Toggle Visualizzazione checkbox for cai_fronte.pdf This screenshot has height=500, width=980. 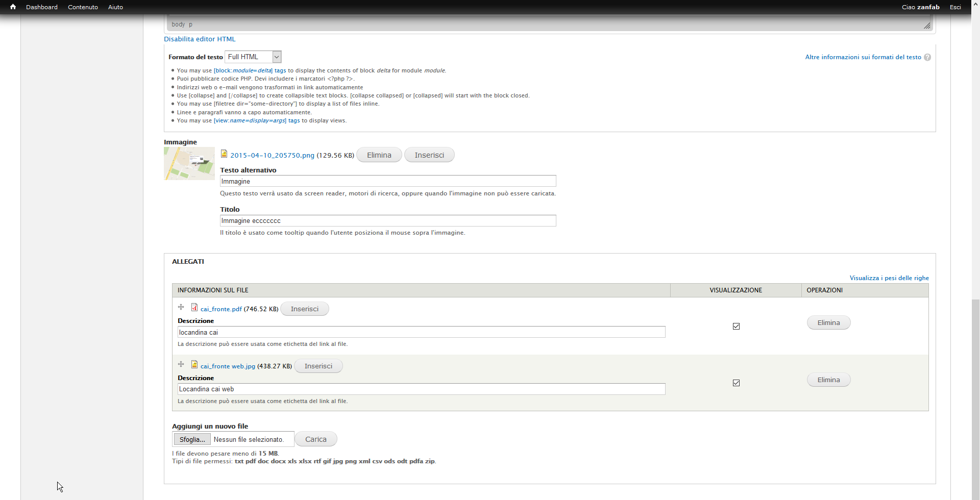click(x=736, y=326)
